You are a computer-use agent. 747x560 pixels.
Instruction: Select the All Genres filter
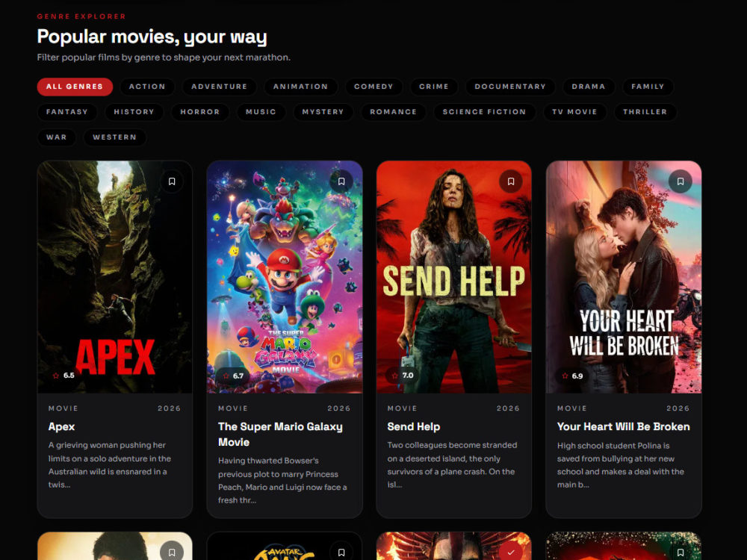(x=75, y=87)
